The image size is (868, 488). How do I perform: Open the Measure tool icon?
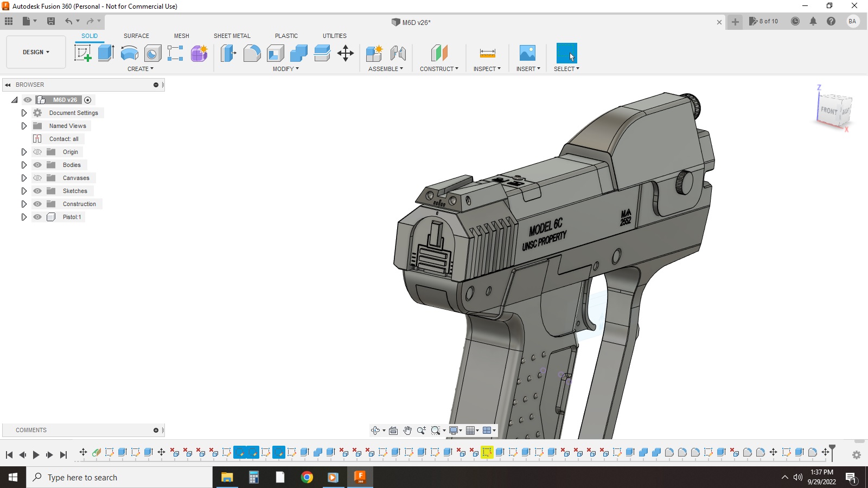pyautogui.click(x=487, y=53)
